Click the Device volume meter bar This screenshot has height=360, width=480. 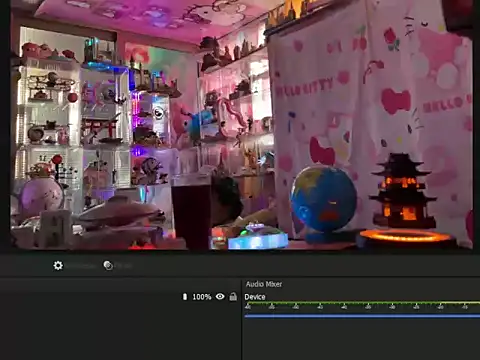tap(362, 303)
